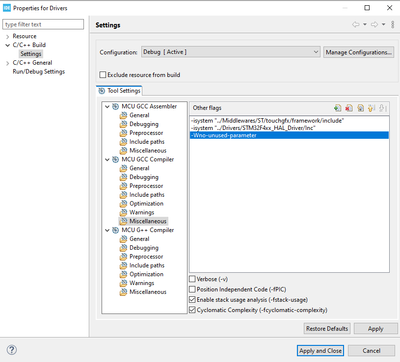
Task: Expand the C/C++ General category
Action: (x=7, y=63)
